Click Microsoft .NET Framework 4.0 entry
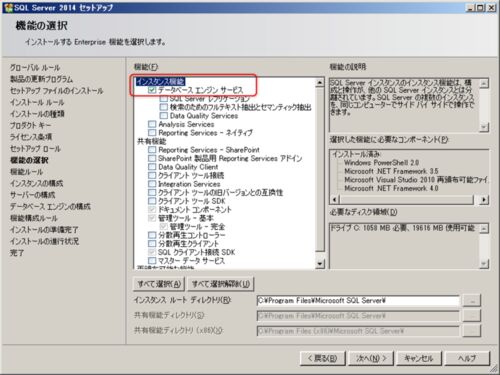 tap(391, 188)
